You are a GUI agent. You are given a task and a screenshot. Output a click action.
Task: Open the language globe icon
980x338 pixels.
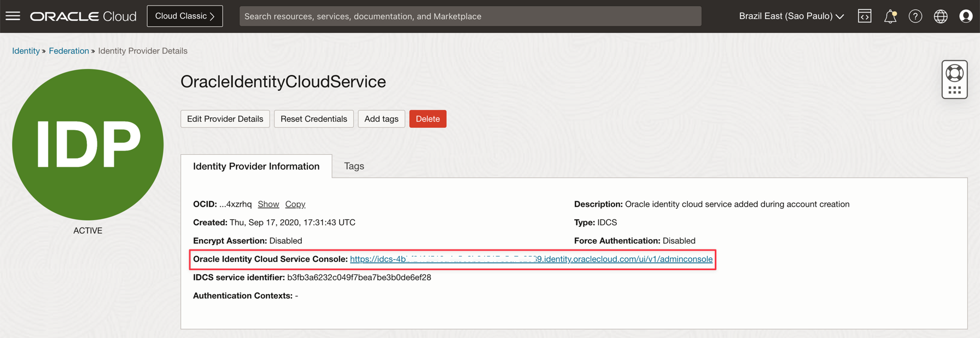pos(940,16)
